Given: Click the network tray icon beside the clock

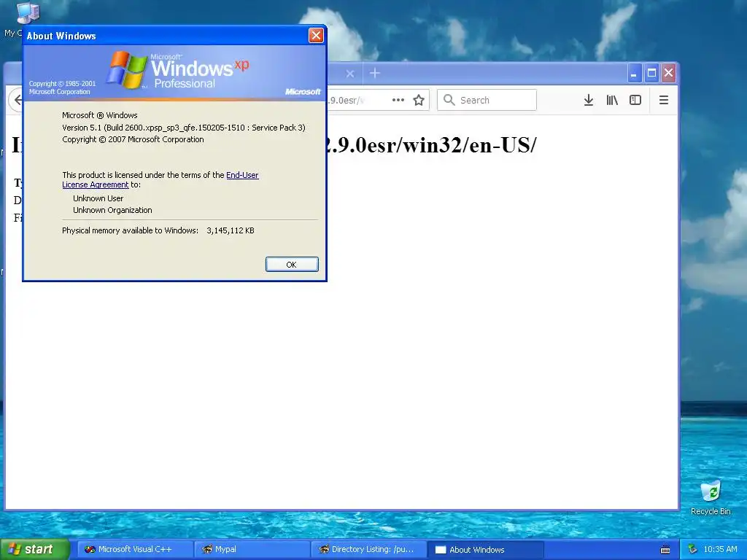Looking at the screenshot, I should pyautogui.click(x=692, y=549).
